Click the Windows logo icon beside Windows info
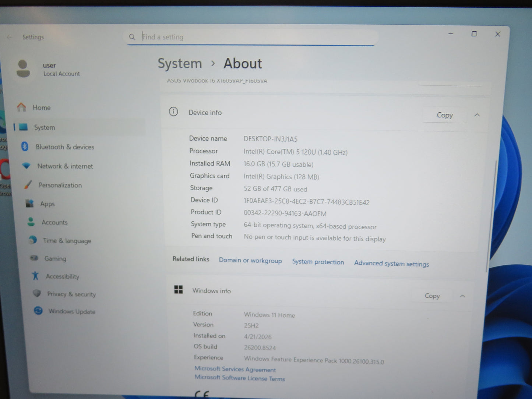This screenshot has width=532, height=399. (x=179, y=290)
